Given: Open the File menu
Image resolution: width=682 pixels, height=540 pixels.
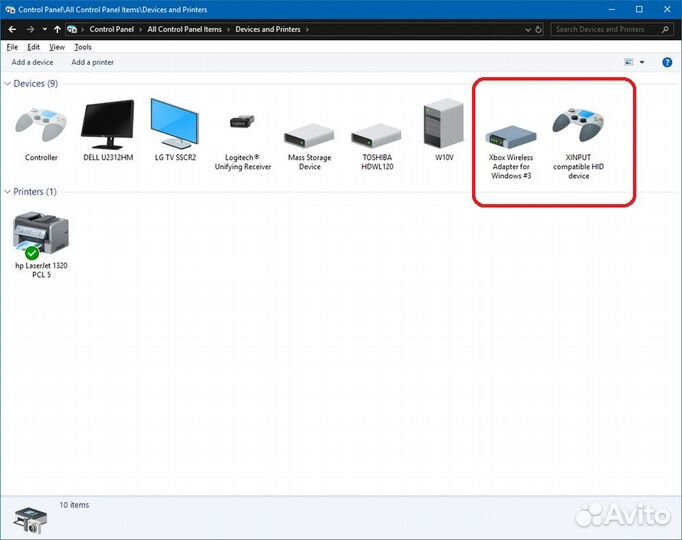Looking at the screenshot, I should point(12,47).
